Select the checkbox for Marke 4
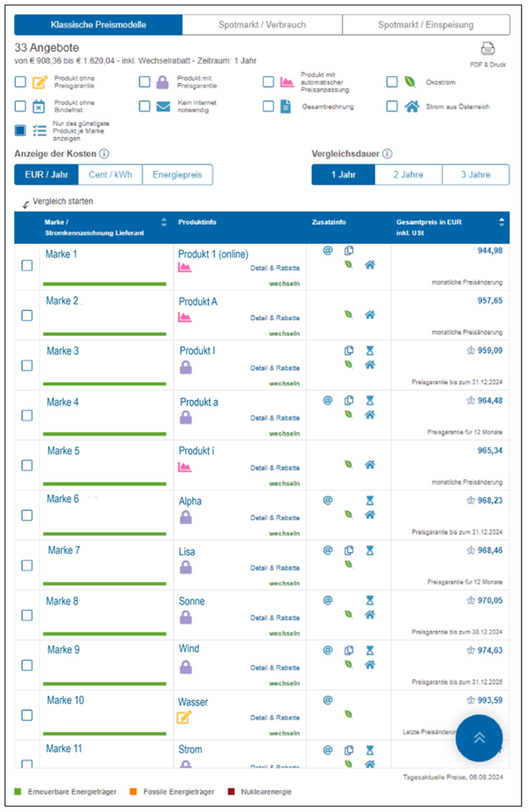Screen dimensions: 529x812 click(27, 416)
